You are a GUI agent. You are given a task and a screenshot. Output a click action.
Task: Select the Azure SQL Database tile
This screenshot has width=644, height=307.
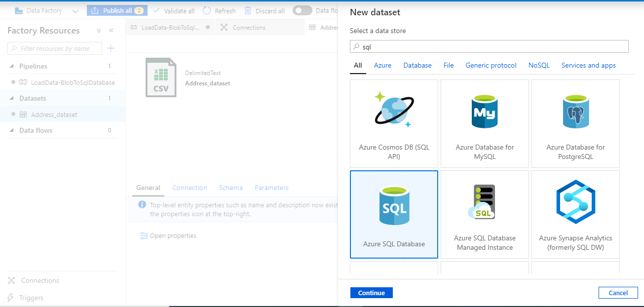[394, 214]
